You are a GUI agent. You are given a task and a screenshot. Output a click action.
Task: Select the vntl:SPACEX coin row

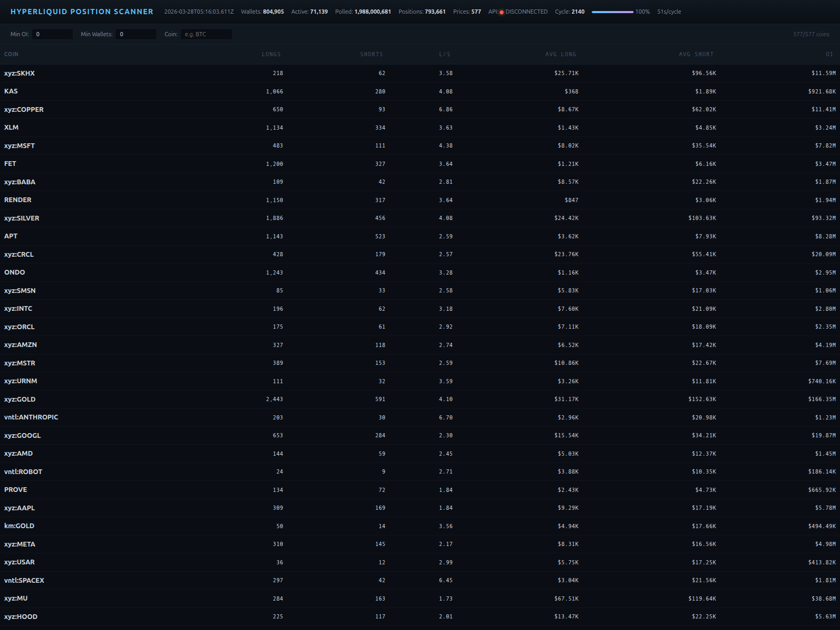24,580
